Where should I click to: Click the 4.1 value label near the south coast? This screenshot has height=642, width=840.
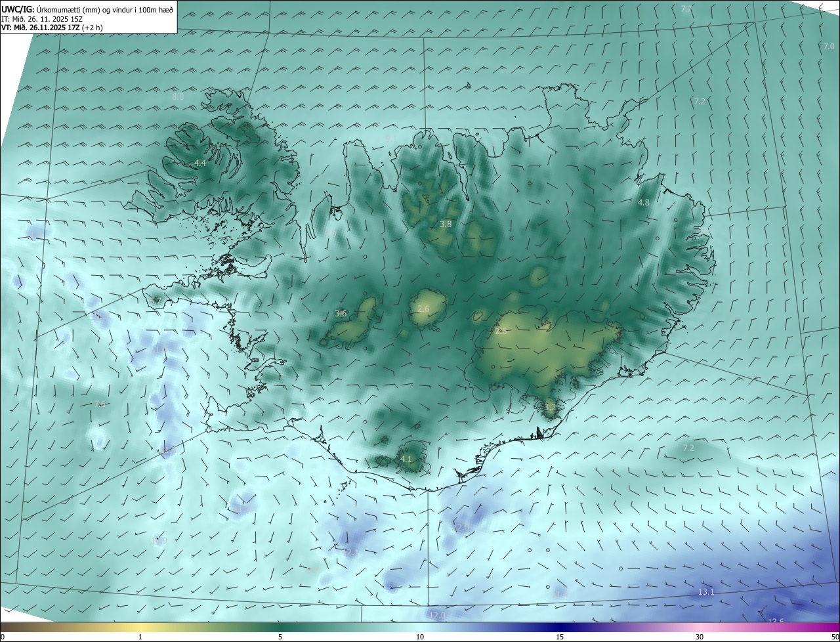click(406, 460)
